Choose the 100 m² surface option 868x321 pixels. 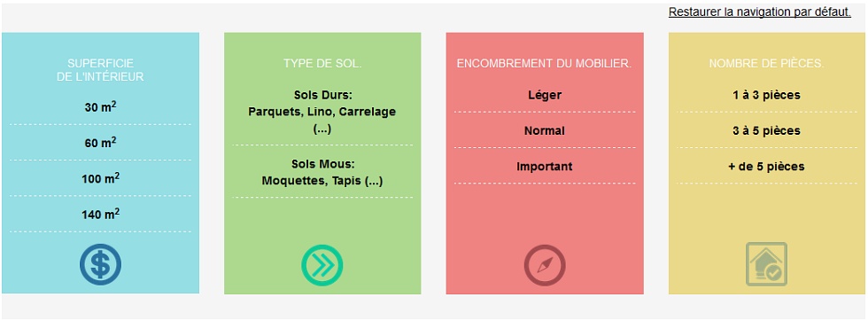click(x=100, y=178)
